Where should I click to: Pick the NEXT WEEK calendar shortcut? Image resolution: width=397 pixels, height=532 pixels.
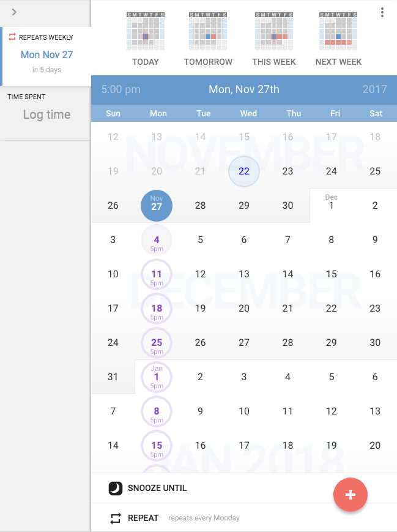338,32
